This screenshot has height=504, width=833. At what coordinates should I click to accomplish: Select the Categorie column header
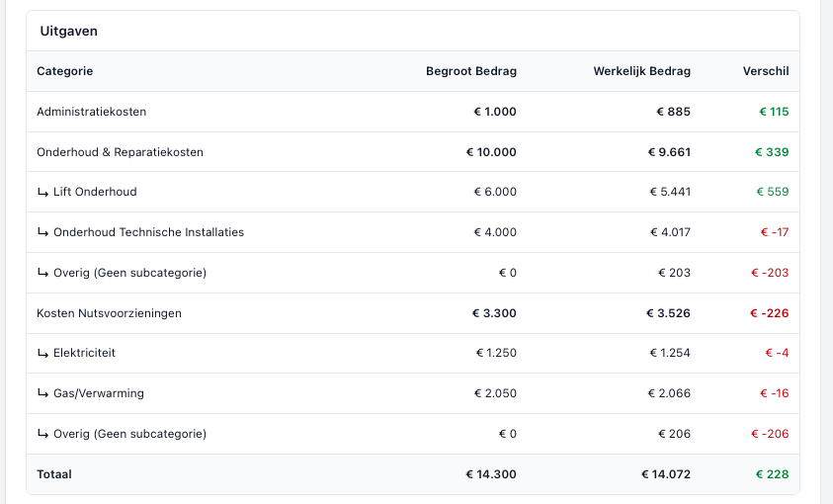pos(65,71)
